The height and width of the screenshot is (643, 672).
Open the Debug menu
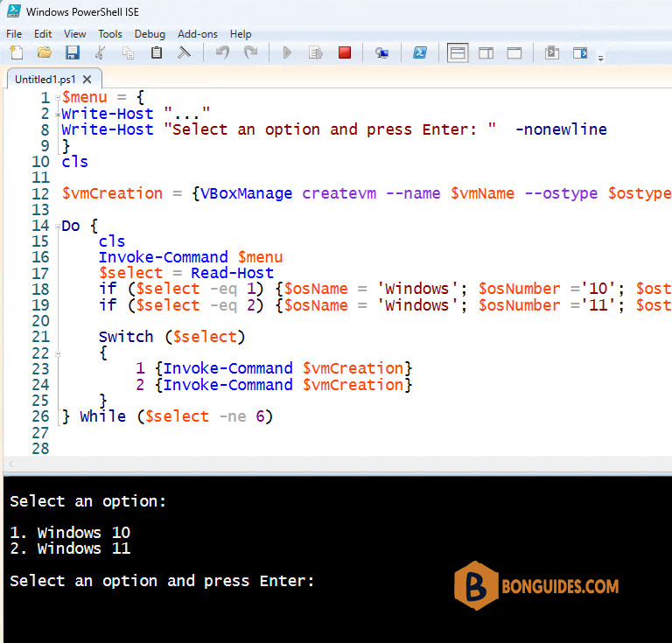[x=150, y=34]
